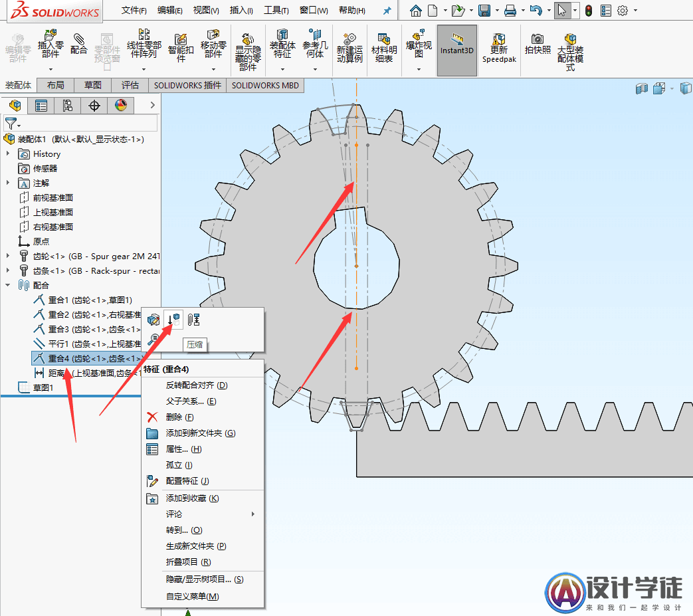This screenshot has height=616, width=693.
Task: Collapse the 配合 mates folder
Action: tap(7, 285)
